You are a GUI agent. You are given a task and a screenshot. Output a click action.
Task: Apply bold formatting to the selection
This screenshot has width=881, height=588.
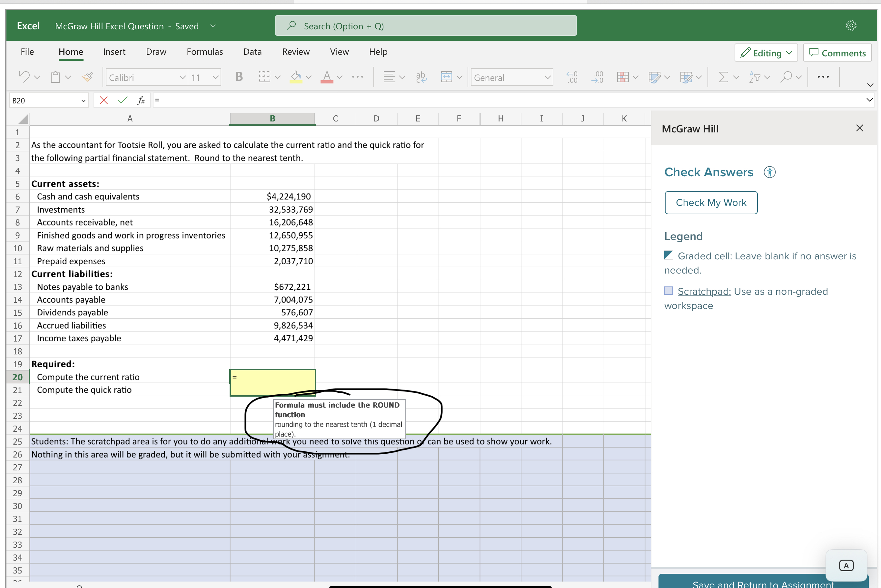239,77
